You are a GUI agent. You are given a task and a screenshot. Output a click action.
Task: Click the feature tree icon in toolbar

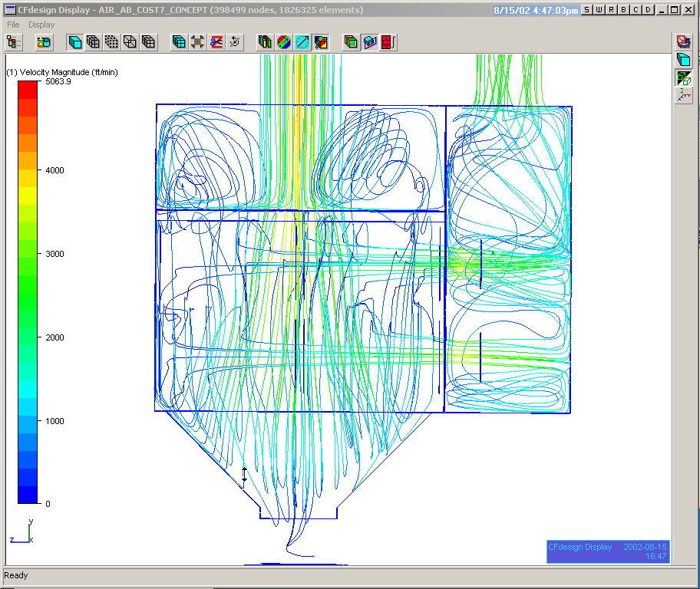pos(14,42)
